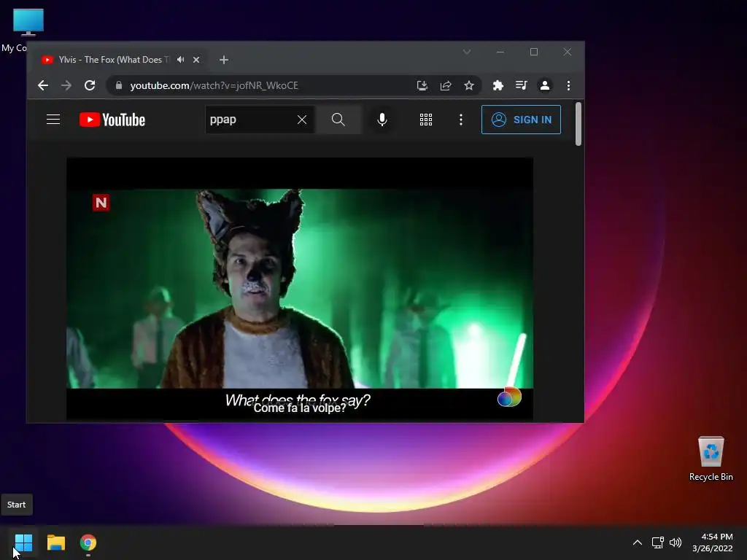
Task: Click the address bar URL
Action: click(x=214, y=85)
